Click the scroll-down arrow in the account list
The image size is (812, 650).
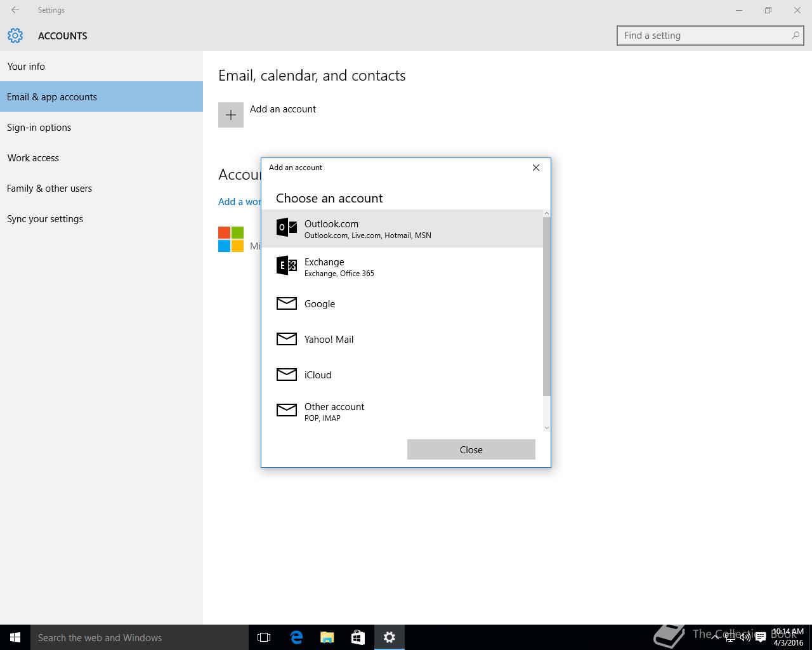coord(547,428)
